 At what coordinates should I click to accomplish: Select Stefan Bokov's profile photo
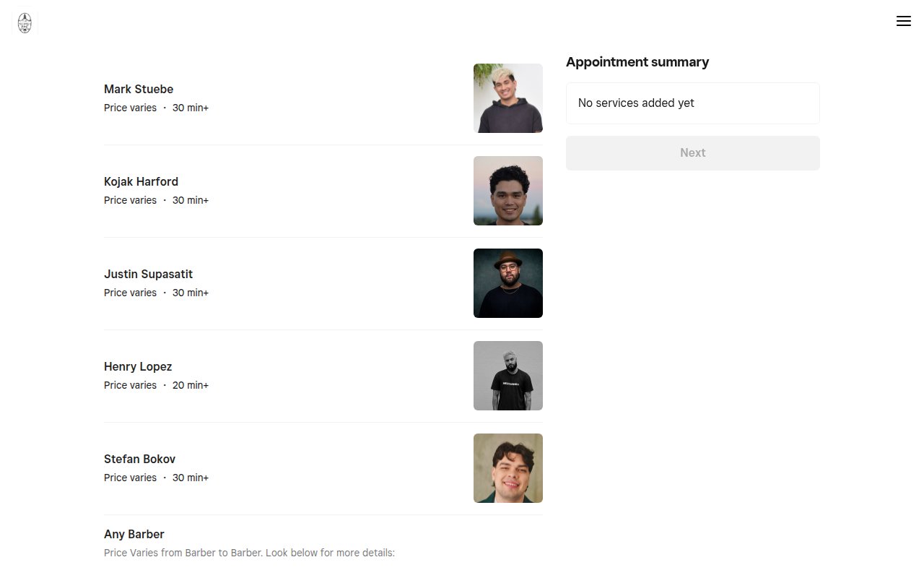pos(507,468)
